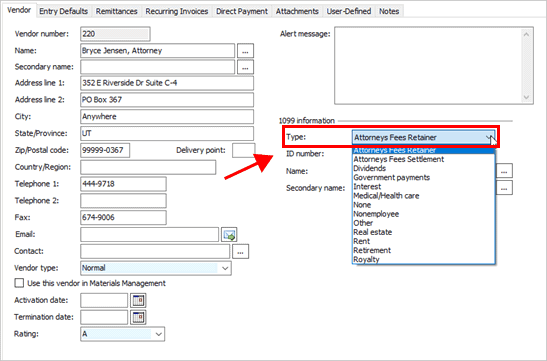Switch to the Vendor tab
Viewport: 547px width, 361px height.
click(x=19, y=10)
